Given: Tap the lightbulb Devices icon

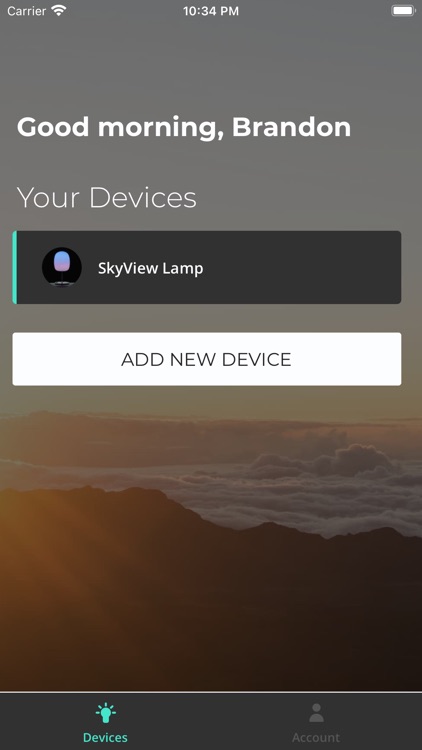Looking at the screenshot, I should [105, 713].
